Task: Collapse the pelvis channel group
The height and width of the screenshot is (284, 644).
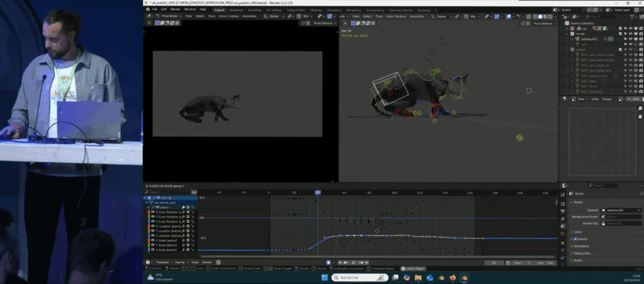Action: [x=148, y=208]
